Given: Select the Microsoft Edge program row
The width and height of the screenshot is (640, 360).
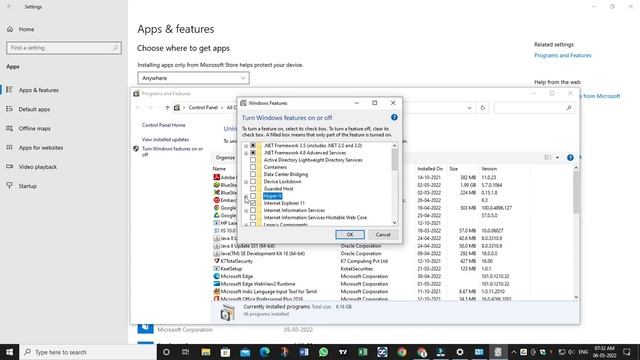Looking at the screenshot, I should point(371,276).
